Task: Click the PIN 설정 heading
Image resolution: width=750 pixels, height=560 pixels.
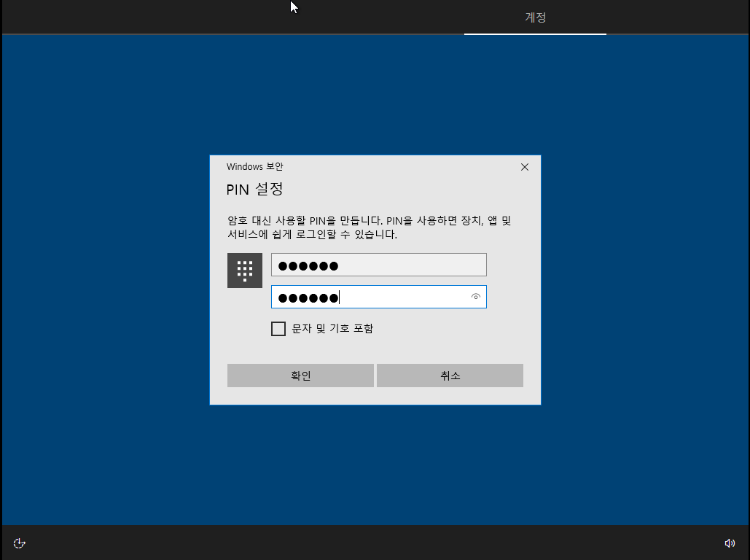Action: (x=254, y=189)
